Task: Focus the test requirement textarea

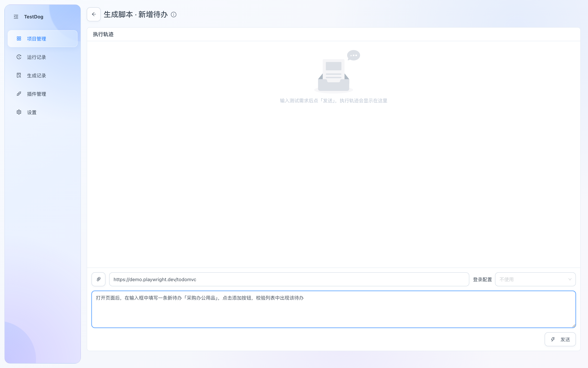Action: click(334, 309)
